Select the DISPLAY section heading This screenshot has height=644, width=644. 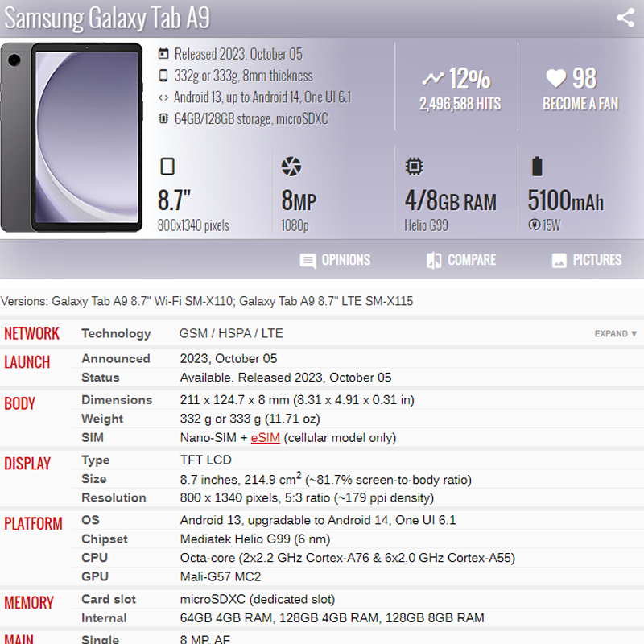27,464
